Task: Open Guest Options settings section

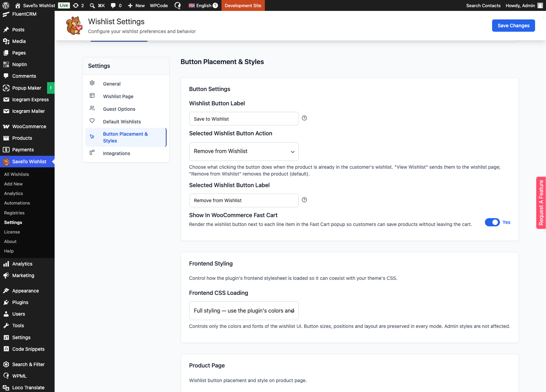Action: [x=126, y=109]
